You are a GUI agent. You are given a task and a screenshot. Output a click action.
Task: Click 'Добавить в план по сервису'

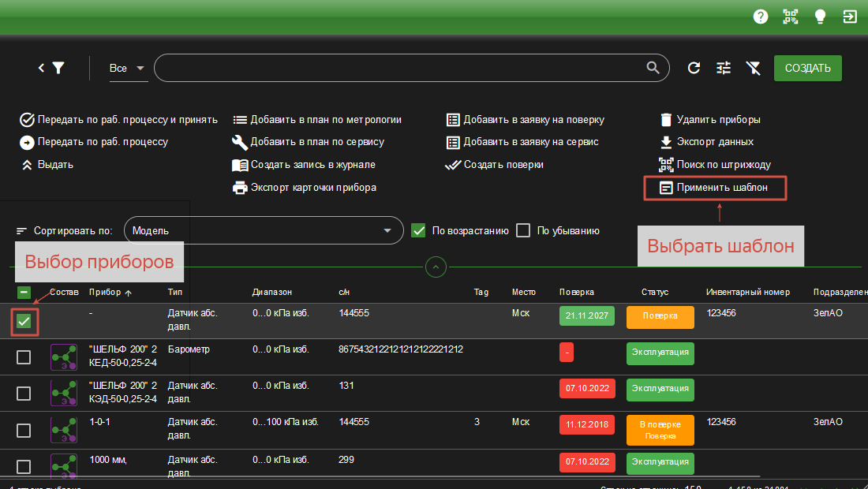pos(309,142)
